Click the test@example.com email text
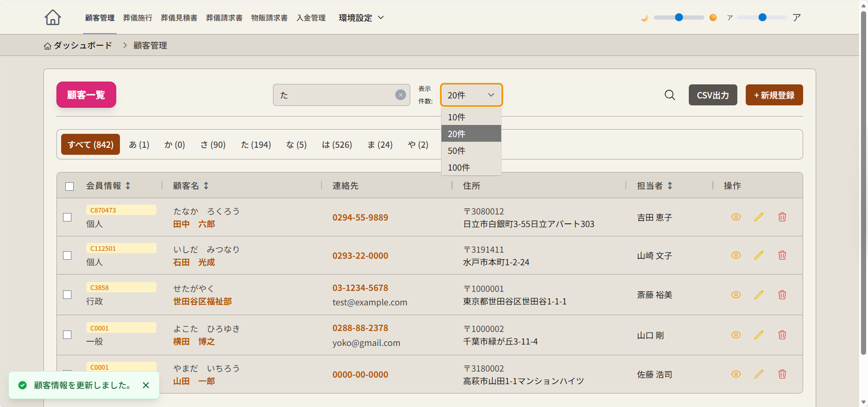 click(x=370, y=302)
